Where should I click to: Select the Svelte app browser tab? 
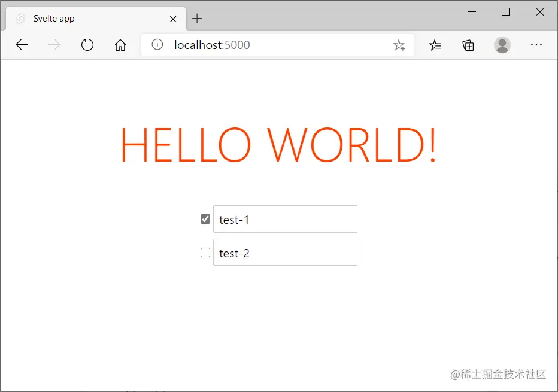coord(96,19)
